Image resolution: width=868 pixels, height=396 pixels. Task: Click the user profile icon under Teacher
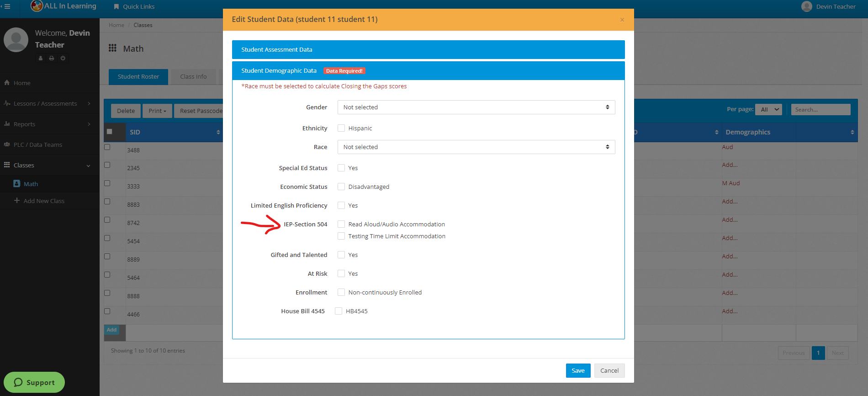click(41, 58)
